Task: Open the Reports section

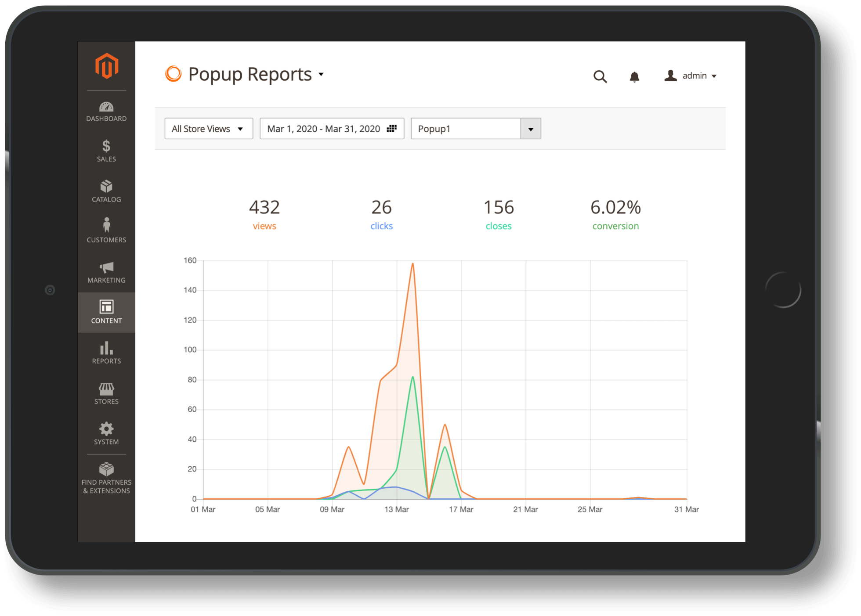Action: click(106, 352)
